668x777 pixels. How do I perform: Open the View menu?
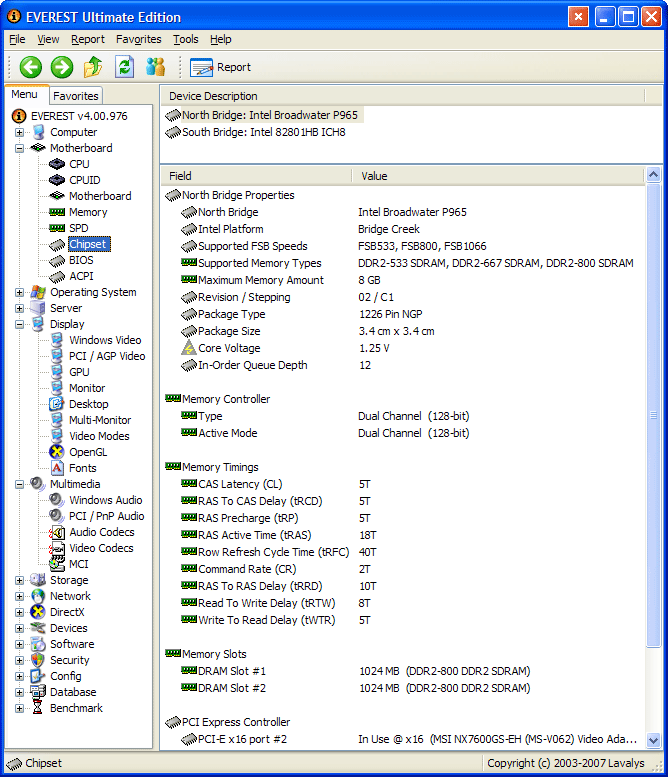48,39
